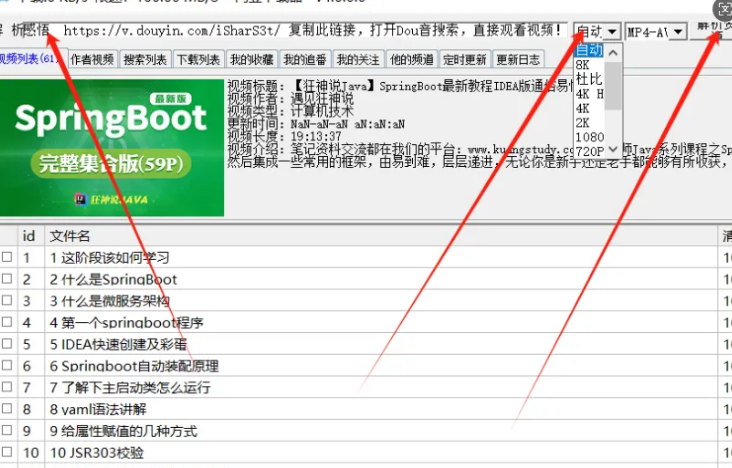
Task: Switch to 搜索列表 tab
Action: click(145, 60)
